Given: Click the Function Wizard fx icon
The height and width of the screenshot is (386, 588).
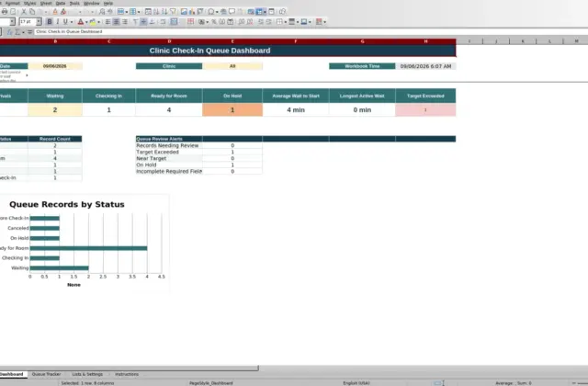Looking at the screenshot, I should pos(10,32).
